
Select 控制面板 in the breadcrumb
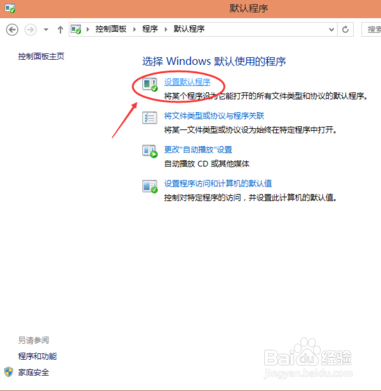click(111, 29)
